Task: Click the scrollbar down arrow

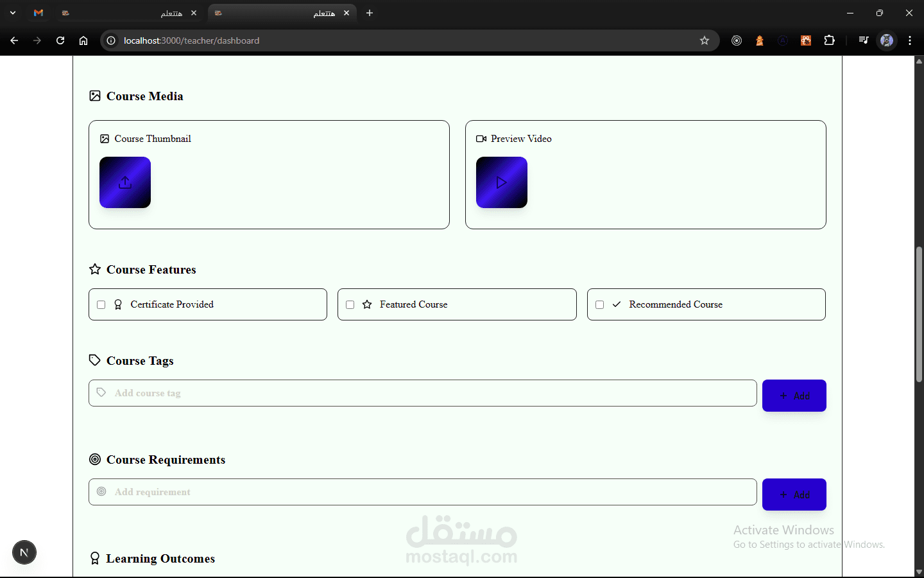Action: point(919,572)
